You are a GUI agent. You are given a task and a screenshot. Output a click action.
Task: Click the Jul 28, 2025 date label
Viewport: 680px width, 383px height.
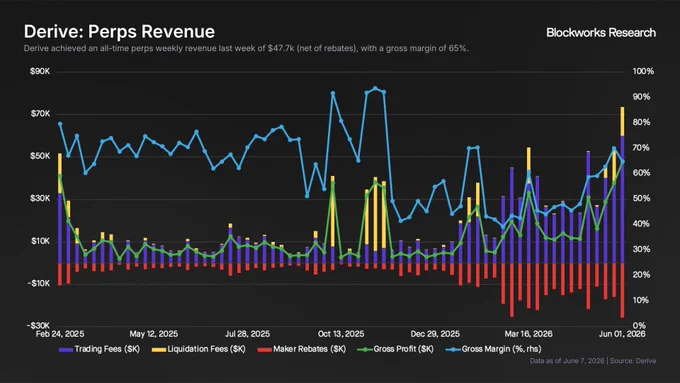(x=247, y=334)
